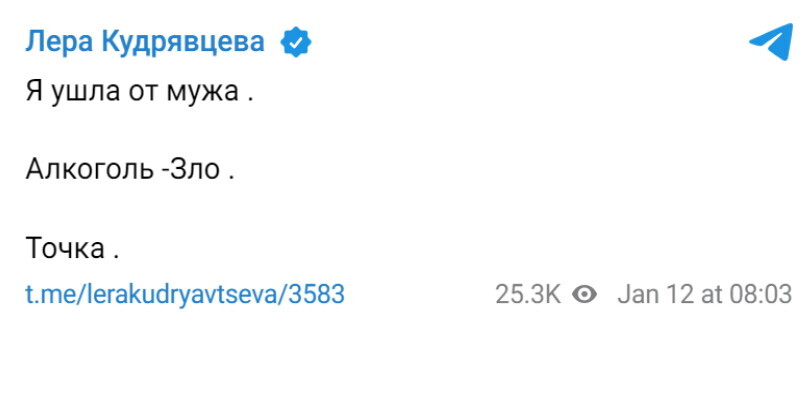The width and height of the screenshot is (800, 393).
Task: Click the eye views icon
Action: 584,294
